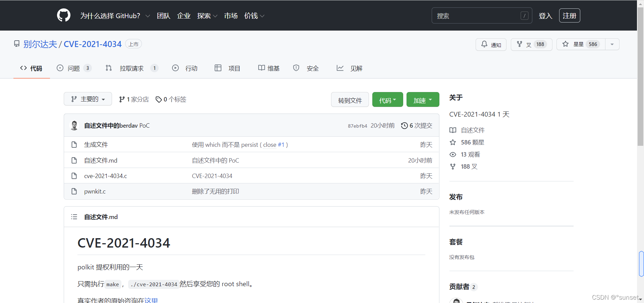The width and height of the screenshot is (644, 303).
Task: Click the graph icon beside 见解
Action: click(x=340, y=68)
